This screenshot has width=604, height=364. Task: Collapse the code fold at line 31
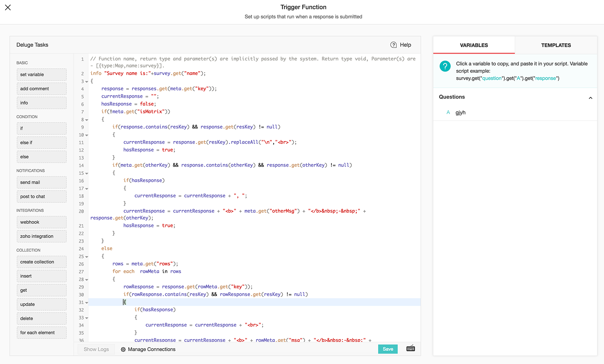click(x=87, y=303)
